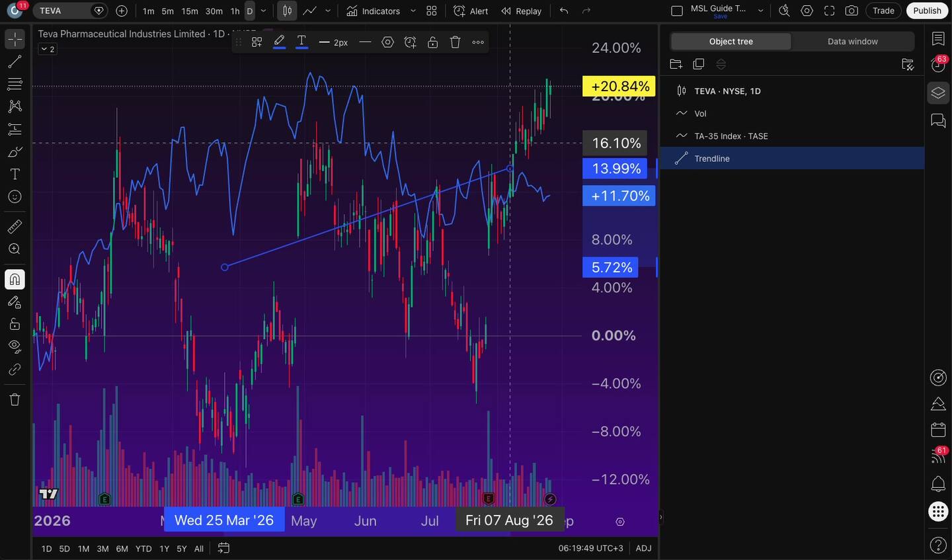This screenshot has width=952, height=560.
Task: Enter fullscreen chart mode
Action: click(830, 11)
